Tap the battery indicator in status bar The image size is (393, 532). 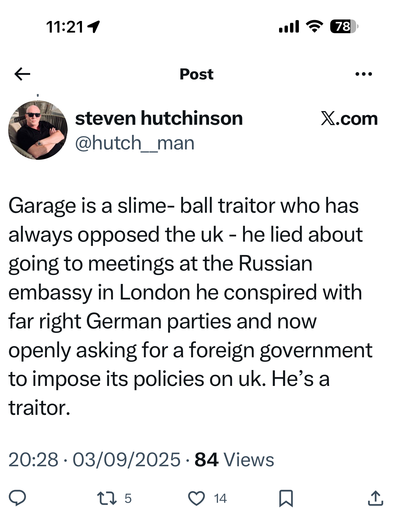pos(344,26)
